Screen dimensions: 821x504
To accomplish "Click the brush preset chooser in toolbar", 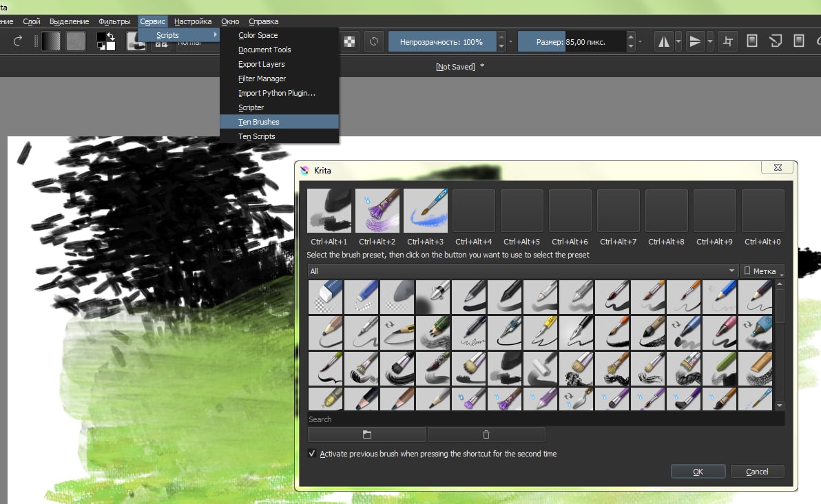I will (x=136, y=42).
